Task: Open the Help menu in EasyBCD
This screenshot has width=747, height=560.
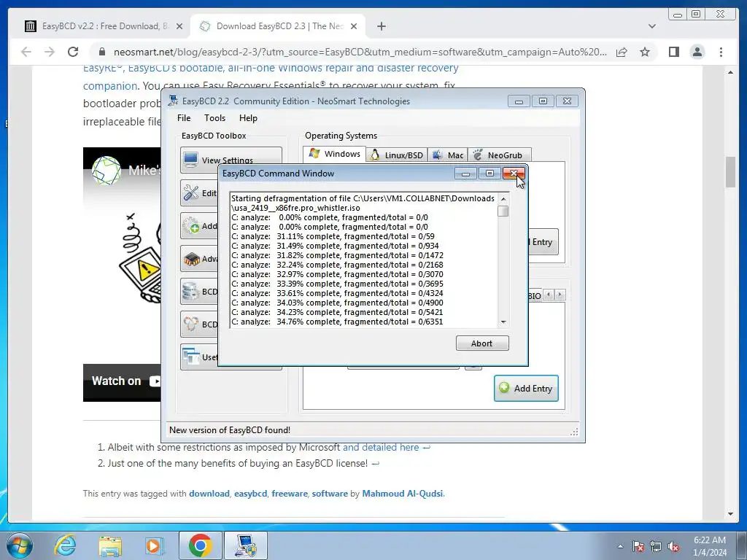Action: [x=248, y=118]
